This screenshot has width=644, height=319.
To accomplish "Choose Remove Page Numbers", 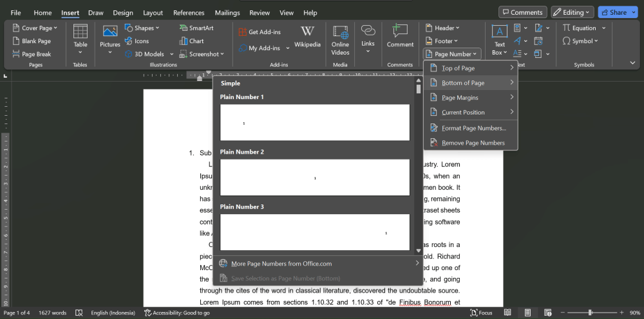I will 473,143.
